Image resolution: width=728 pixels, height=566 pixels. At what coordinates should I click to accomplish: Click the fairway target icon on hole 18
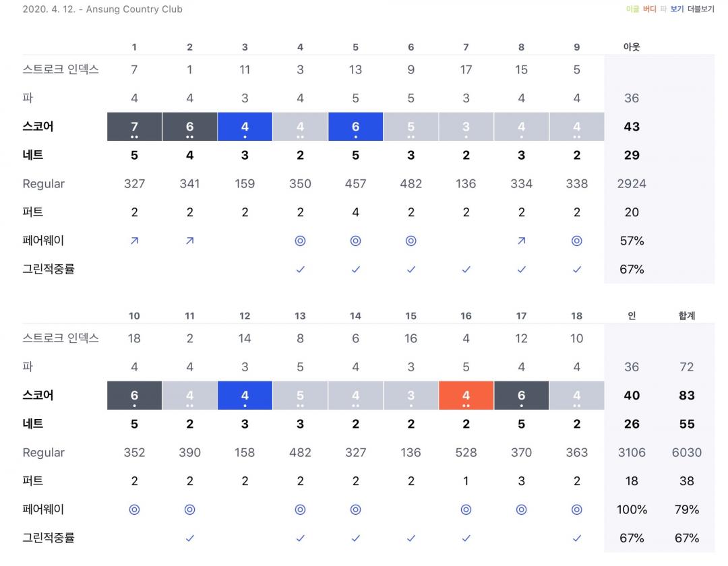(576, 509)
